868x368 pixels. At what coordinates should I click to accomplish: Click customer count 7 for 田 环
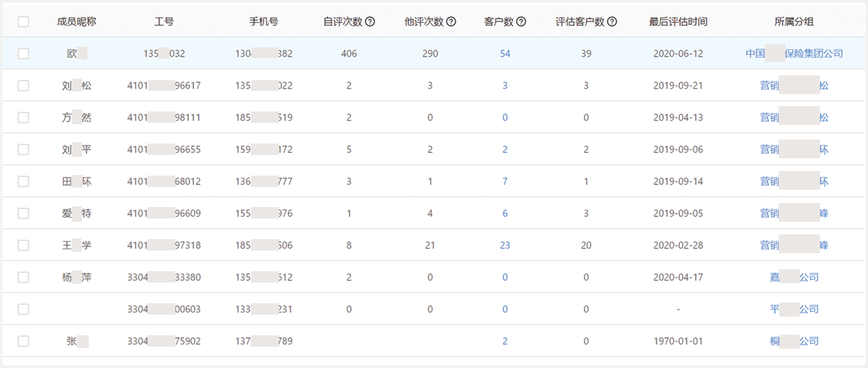tap(505, 181)
